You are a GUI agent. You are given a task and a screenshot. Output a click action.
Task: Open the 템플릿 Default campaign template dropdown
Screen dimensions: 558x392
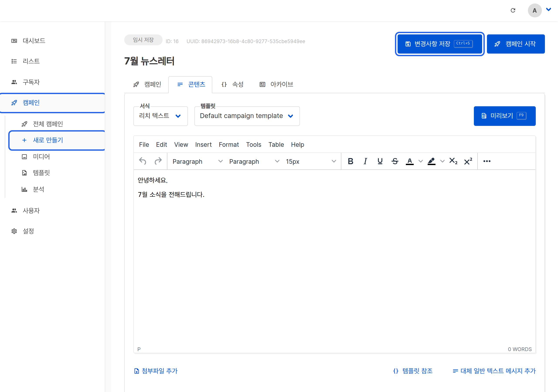pyautogui.click(x=247, y=116)
